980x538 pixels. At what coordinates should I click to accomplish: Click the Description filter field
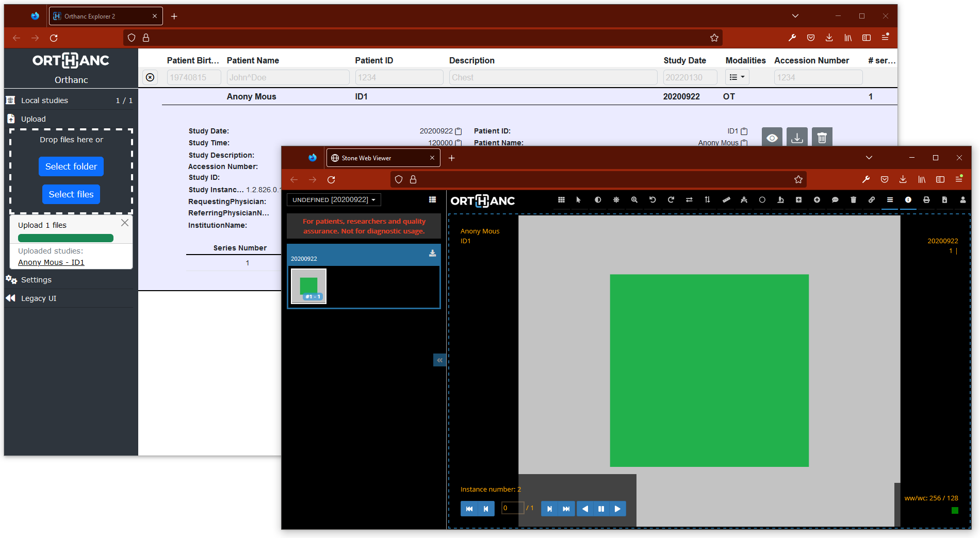point(553,77)
